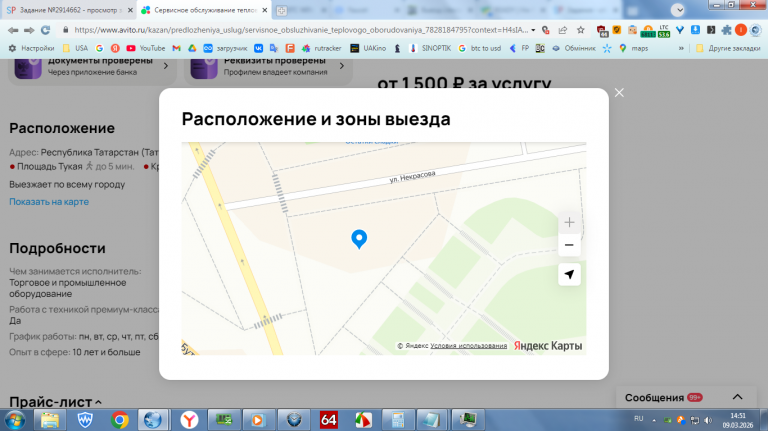
Task: Open the UAKino bookmark
Action: [368, 48]
